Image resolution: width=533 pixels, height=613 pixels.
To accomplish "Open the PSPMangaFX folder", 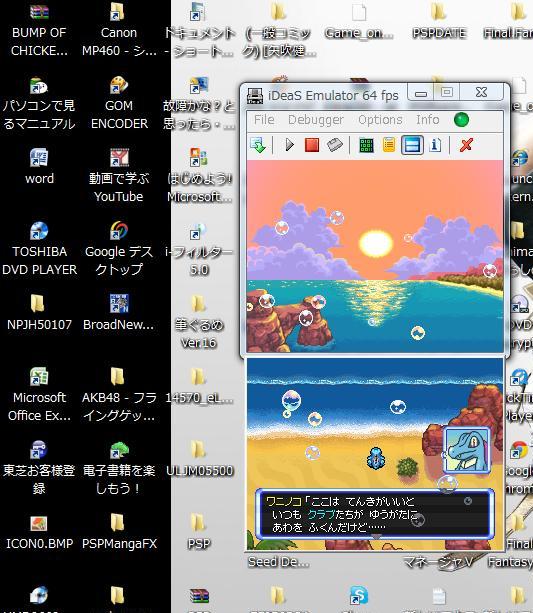I will click(x=119, y=532).
